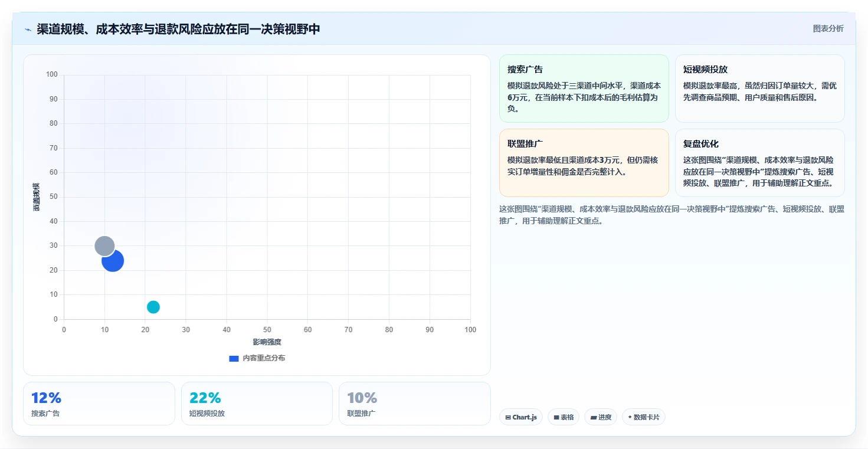Screen dimensions: 868x449
Task: Click the x-axis tick value 50
Action: [267, 330]
